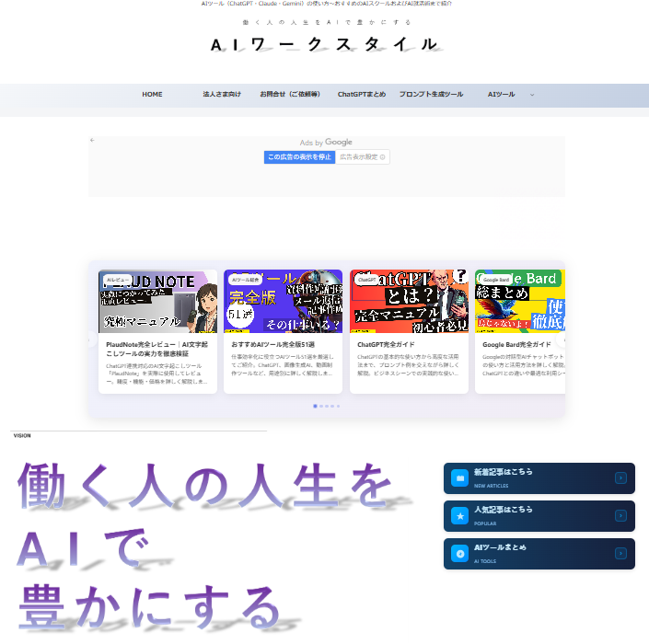Click the arrow icon on the NEW ARTICLES banner

coord(620,478)
